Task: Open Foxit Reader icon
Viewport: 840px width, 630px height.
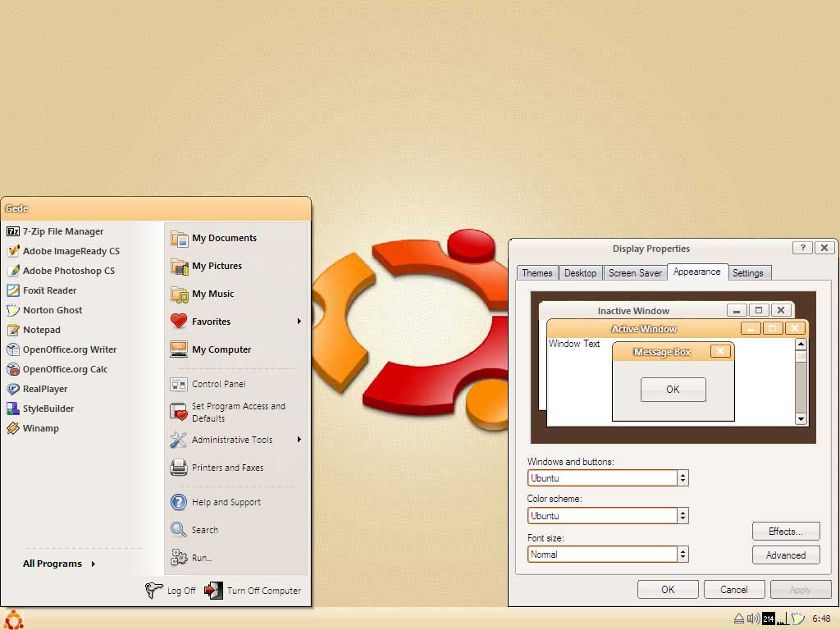Action: (x=13, y=290)
